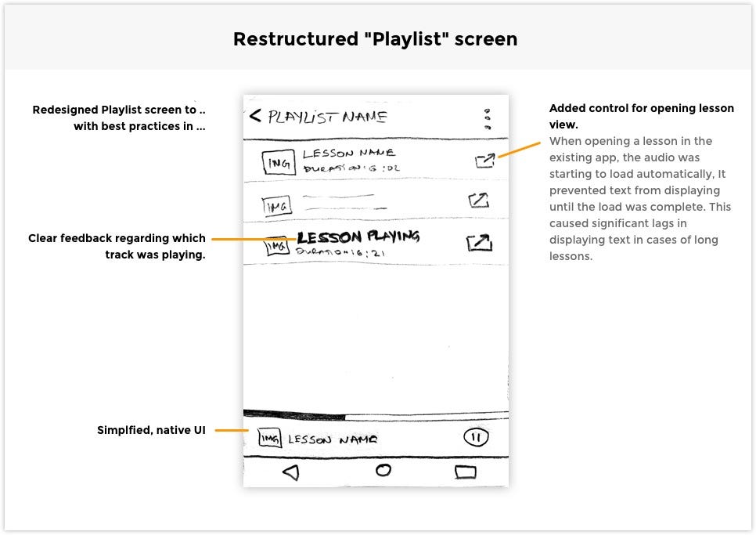Tap the Android back triangle button
The image size is (756, 535).
[x=291, y=472]
